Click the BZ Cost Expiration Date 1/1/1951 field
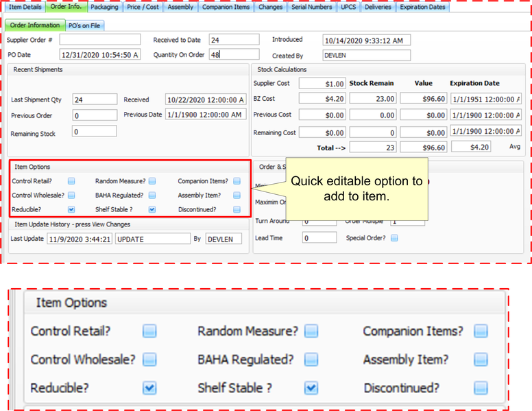Image resolution: width=532 pixels, height=411 pixels. click(x=486, y=99)
